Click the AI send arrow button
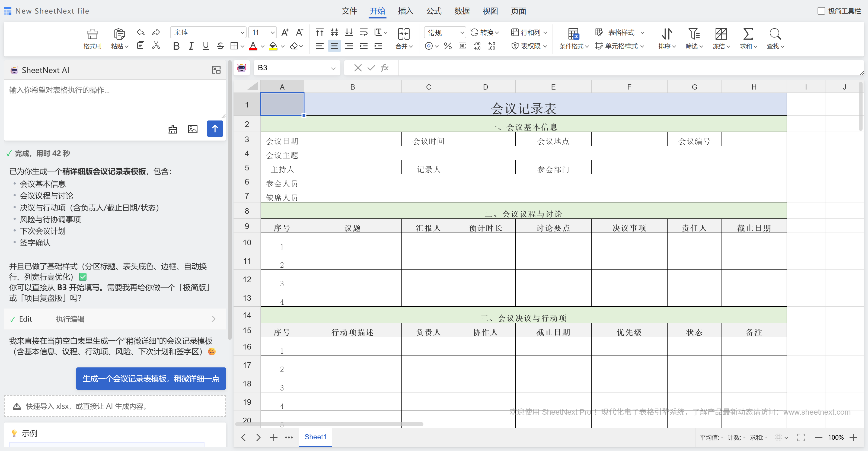Viewport: 868px width, 451px height. pos(215,129)
